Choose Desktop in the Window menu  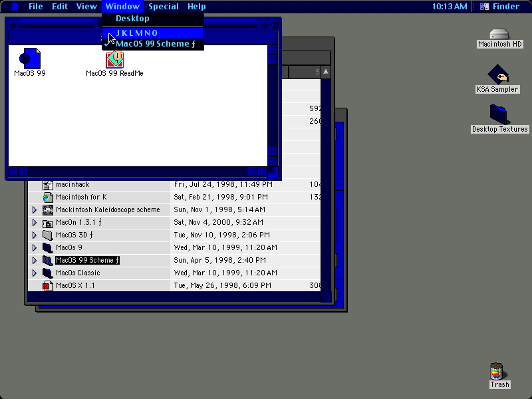tap(153, 19)
